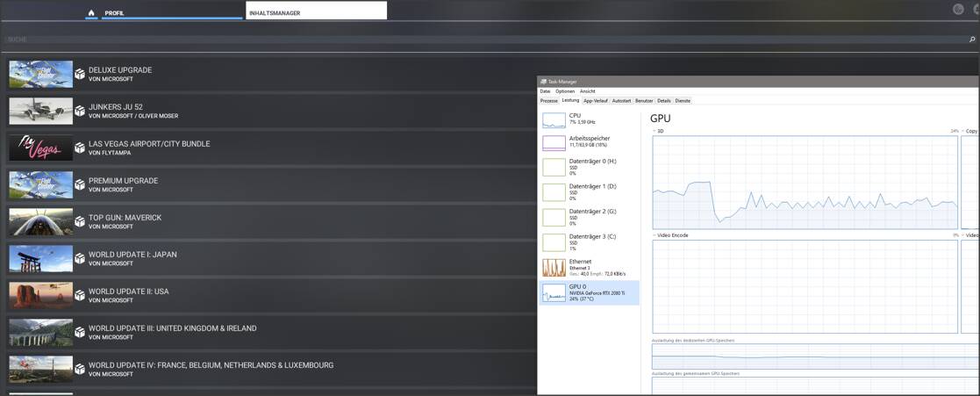Click the Task Manager title bar icon

tap(543, 82)
